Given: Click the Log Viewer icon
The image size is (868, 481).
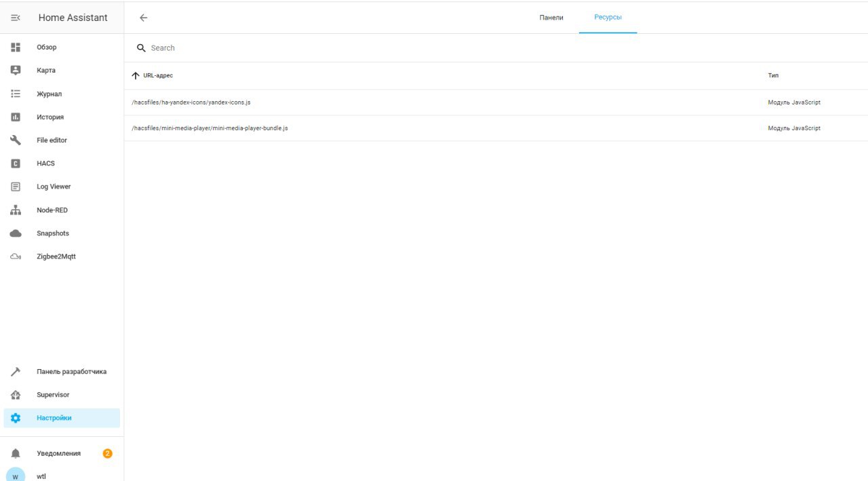Looking at the screenshot, I should tap(16, 187).
